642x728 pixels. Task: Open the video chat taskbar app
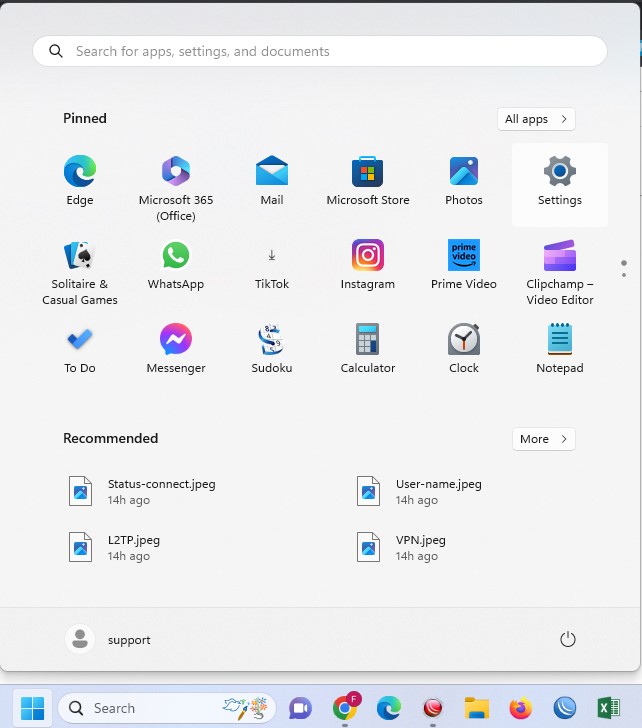point(300,708)
